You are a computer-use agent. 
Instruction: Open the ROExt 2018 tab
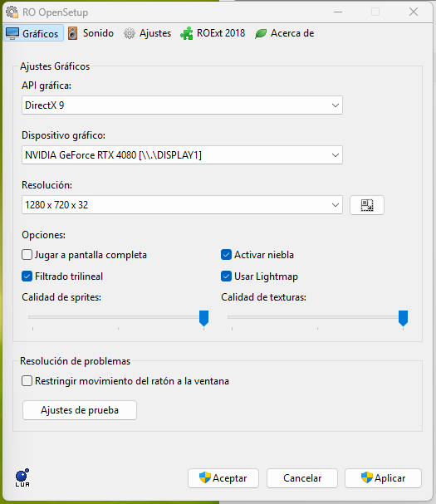pyautogui.click(x=213, y=33)
